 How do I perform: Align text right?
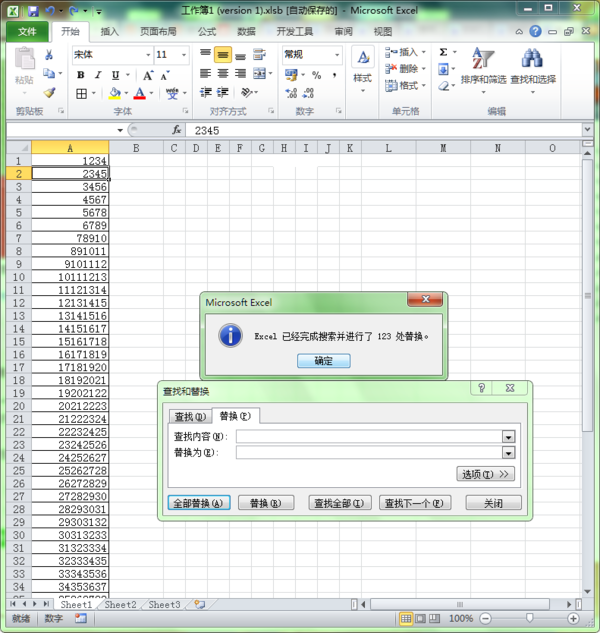[x=240, y=73]
